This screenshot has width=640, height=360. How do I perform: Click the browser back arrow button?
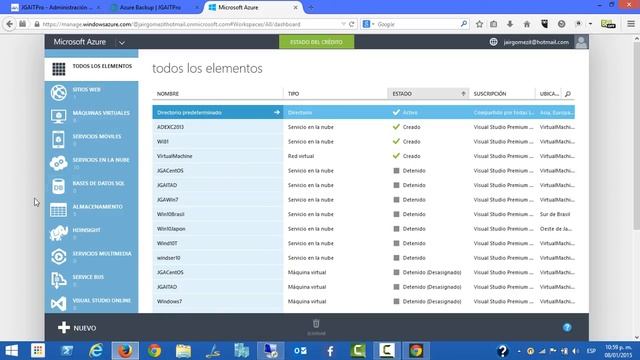click(x=10, y=24)
